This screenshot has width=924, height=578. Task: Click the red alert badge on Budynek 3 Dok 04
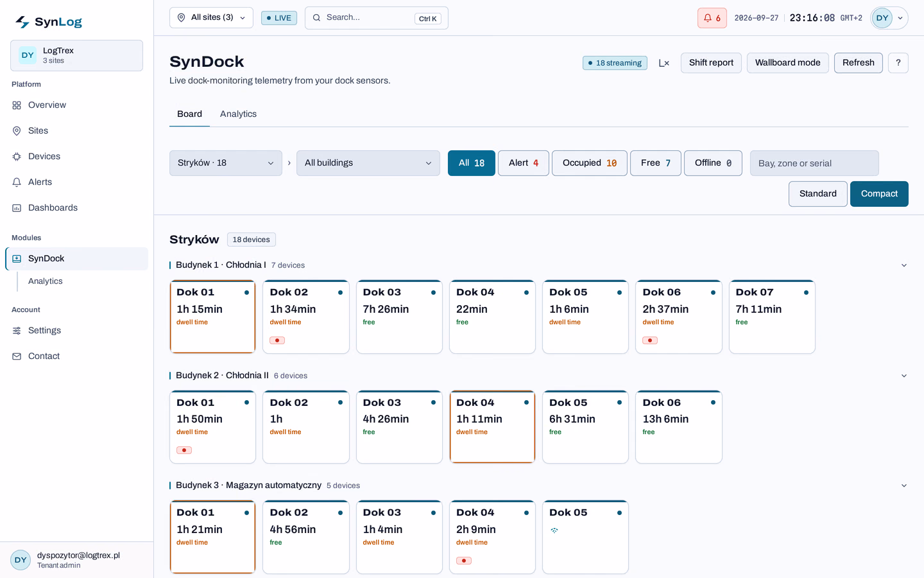(464, 561)
